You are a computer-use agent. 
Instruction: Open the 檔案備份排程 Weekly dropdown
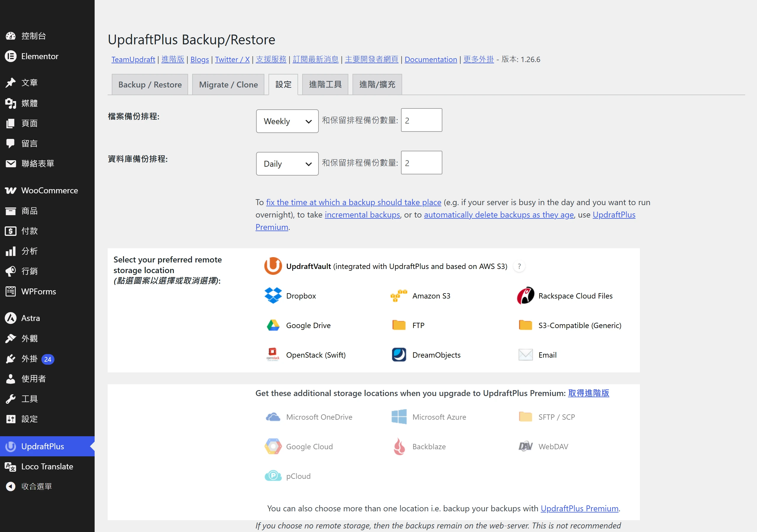pyautogui.click(x=287, y=121)
